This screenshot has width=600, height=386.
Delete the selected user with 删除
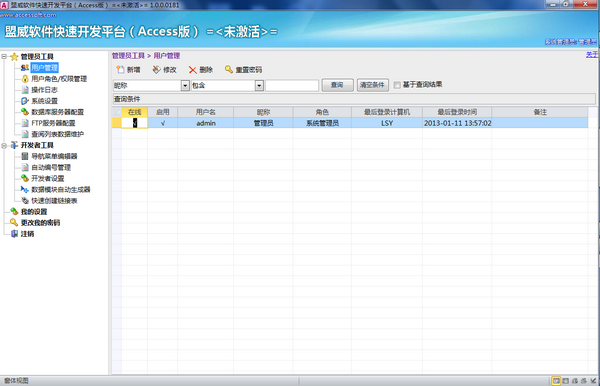[x=201, y=70]
